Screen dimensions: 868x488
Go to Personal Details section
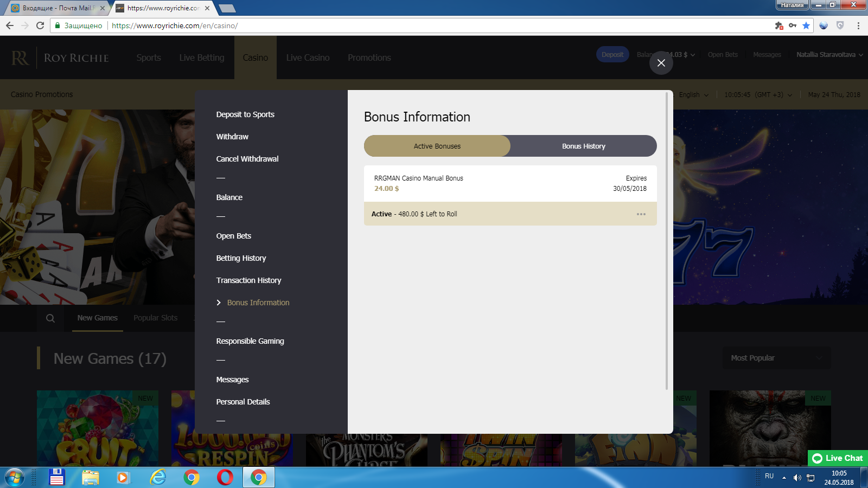pos(242,402)
